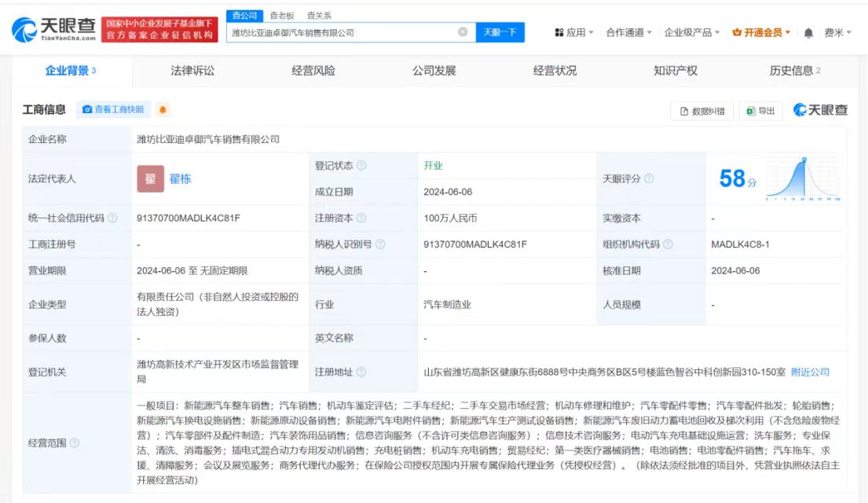Click help icon next to 注册资本
This screenshot has width=868, height=503.
pos(361,218)
